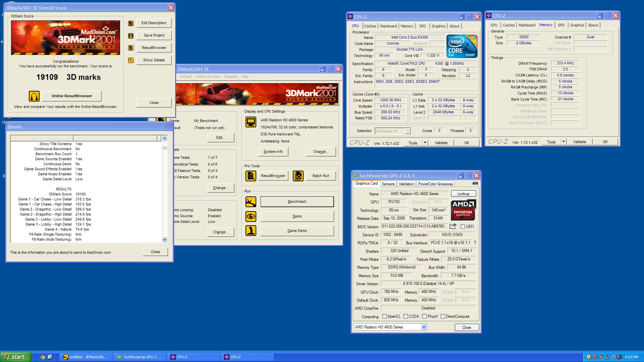
Task: Click the Online ResultBrowser podium icon
Action: coord(34,96)
